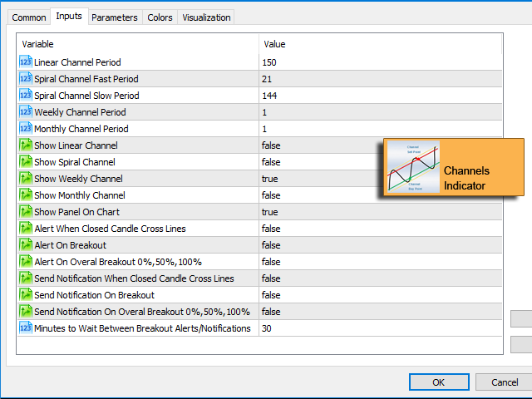Click the integer icon beside Linear Channel Period
532x399 pixels.
pos(25,62)
